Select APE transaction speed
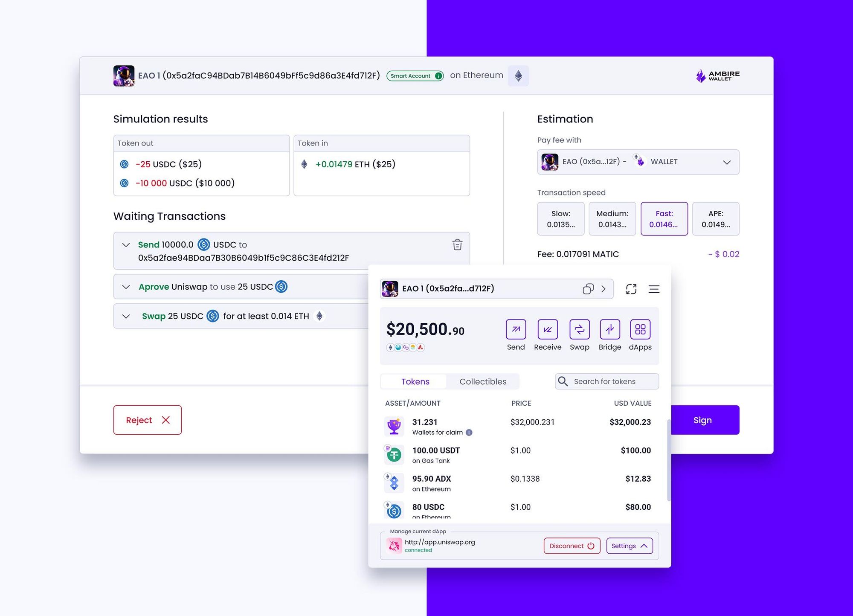Viewport: 853px width, 616px height. click(716, 219)
